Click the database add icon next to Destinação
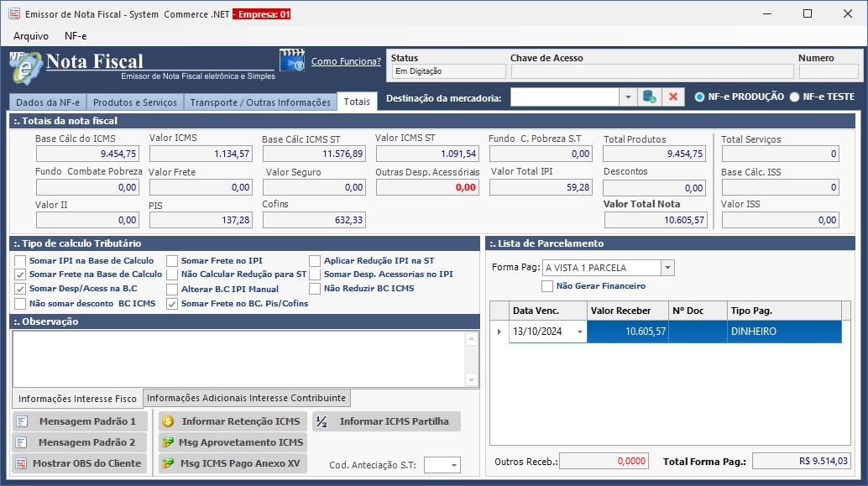 pos(649,97)
